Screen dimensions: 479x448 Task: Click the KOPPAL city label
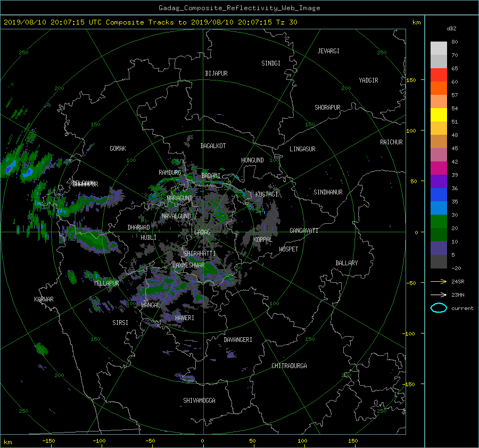[x=263, y=239]
